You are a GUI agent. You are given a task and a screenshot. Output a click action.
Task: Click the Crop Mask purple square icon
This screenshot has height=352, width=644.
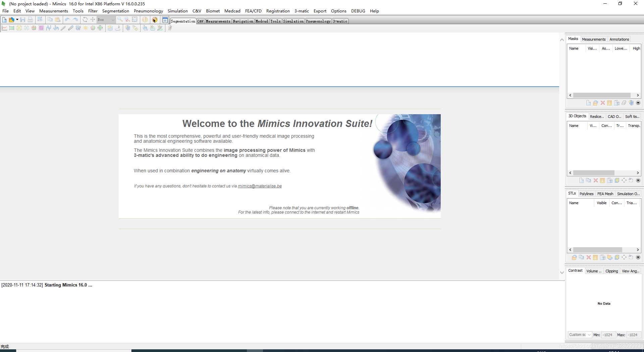click(41, 28)
